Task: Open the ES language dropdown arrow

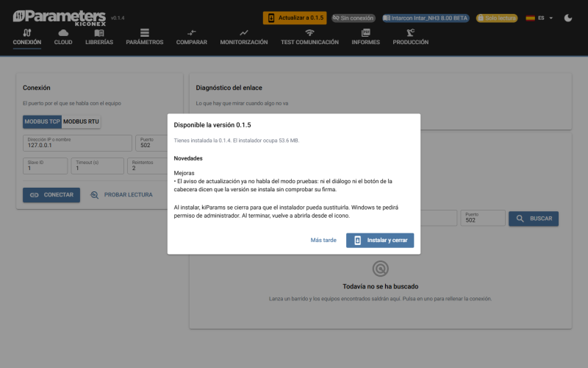Action: click(x=551, y=18)
